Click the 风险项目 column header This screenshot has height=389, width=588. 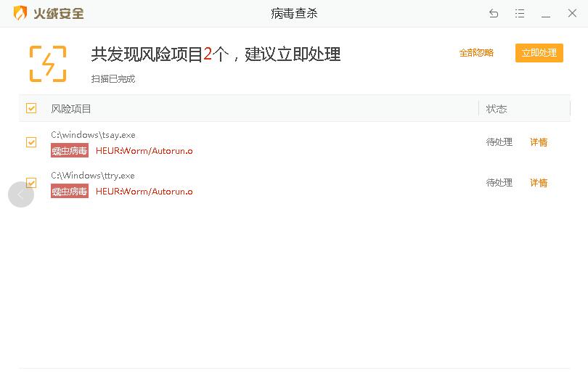[x=71, y=109]
